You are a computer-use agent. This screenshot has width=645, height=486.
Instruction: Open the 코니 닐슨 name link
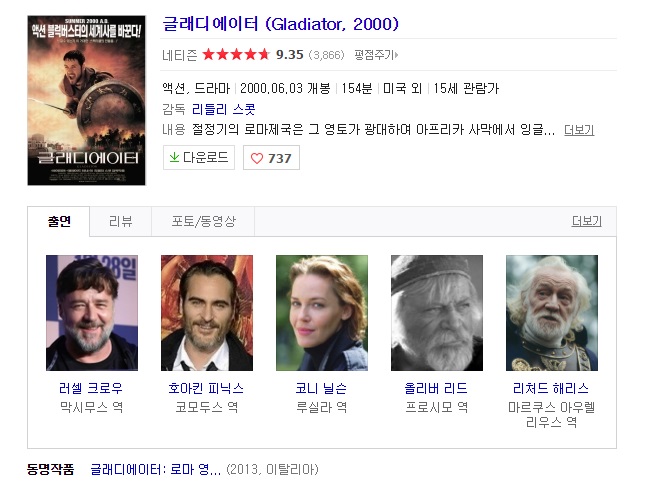coord(321,388)
